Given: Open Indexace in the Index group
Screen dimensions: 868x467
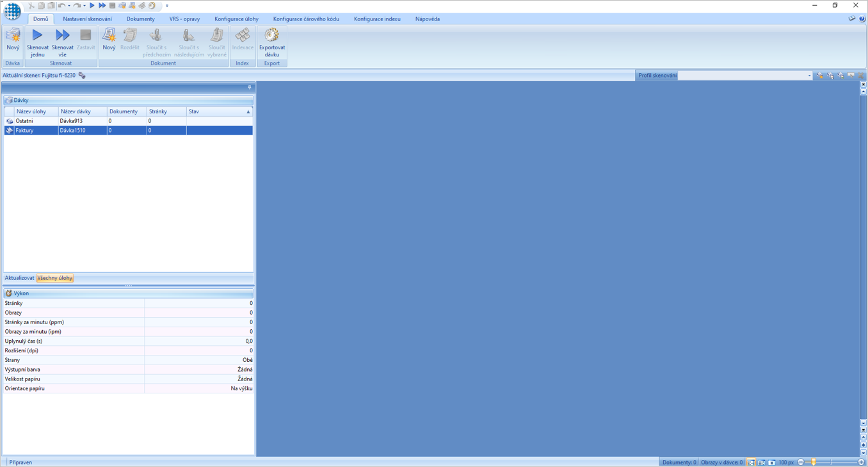Looking at the screenshot, I should 243,40.
